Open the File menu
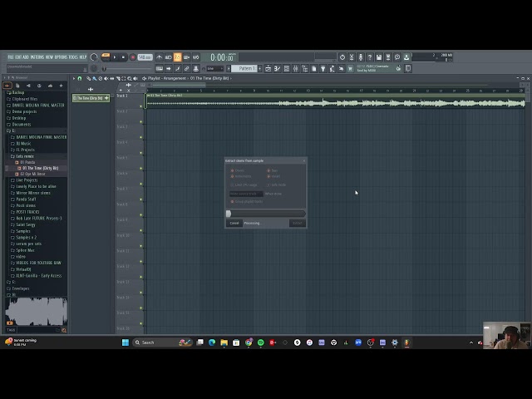532x399 pixels. (x=11, y=57)
